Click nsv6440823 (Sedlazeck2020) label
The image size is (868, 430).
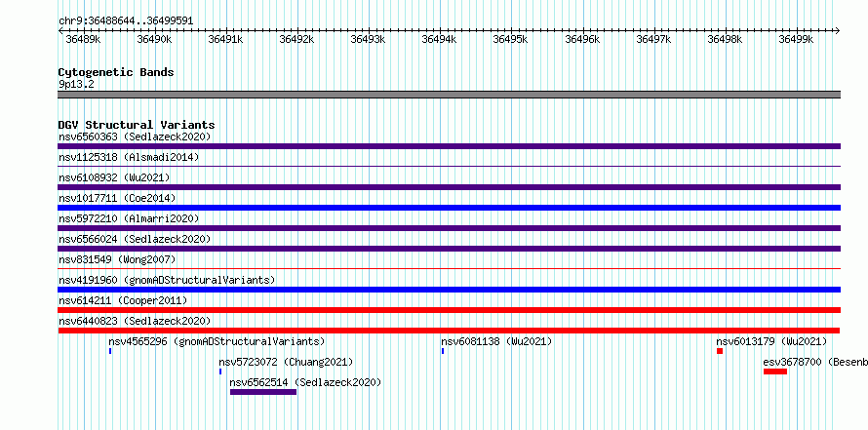pyautogui.click(x=135, y=321)
